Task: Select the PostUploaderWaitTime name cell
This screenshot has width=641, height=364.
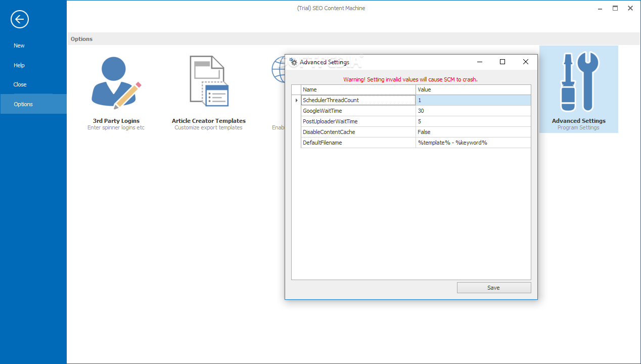Action: (358, 121)
